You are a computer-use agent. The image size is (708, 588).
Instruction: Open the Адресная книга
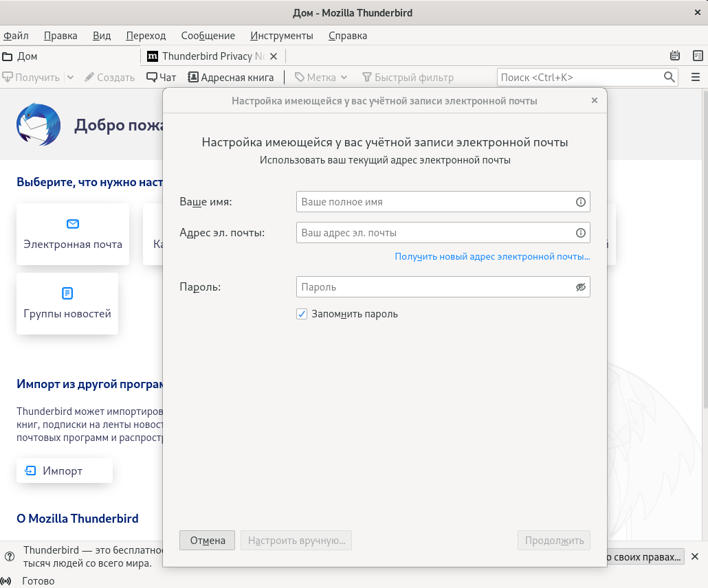point(231,77)
